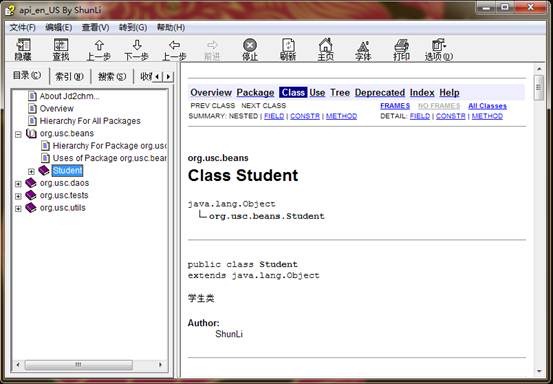Switch to the 搜索 (Search) tab
Viewport: 553px width, 384px height.
[112, 76]
